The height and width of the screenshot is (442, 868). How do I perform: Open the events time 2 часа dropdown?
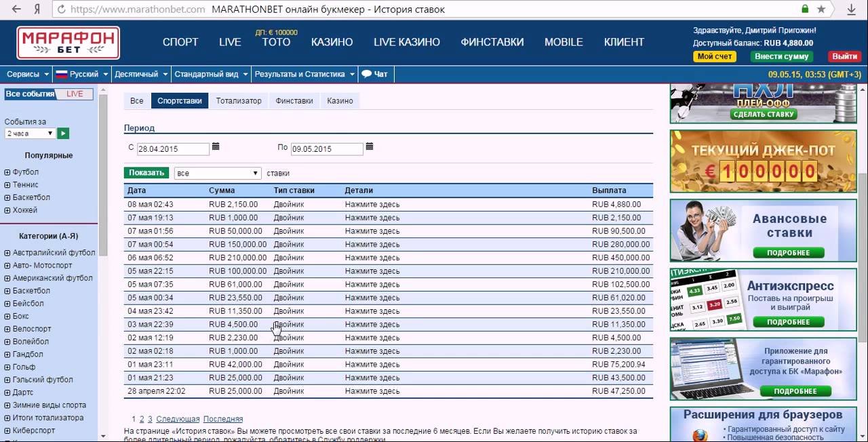(x=30, y=134)
